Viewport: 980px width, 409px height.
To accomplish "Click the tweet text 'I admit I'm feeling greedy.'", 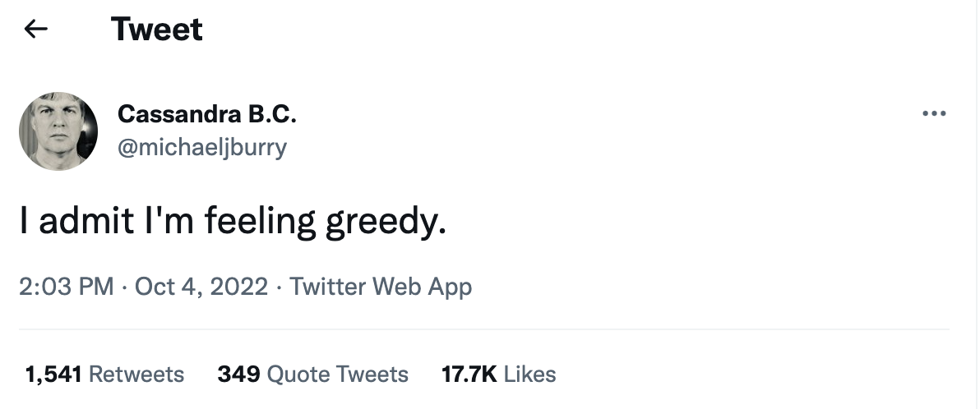I will pos(233,222).
